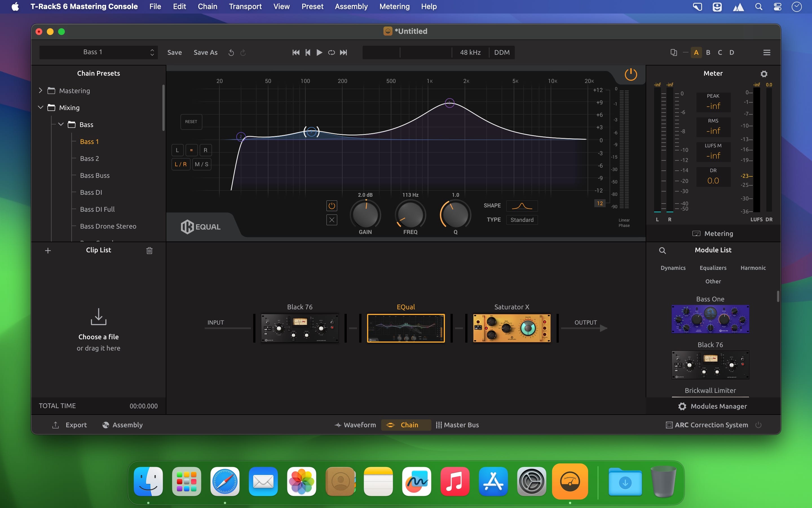Select the Bass Buss preset

[x=95, y=175]
